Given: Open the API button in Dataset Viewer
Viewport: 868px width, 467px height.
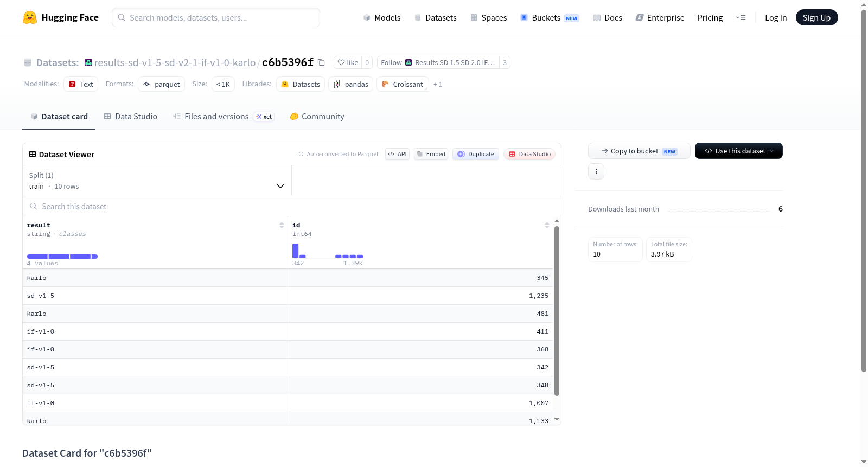Looking at the screenshot, I should click(397, 154).
